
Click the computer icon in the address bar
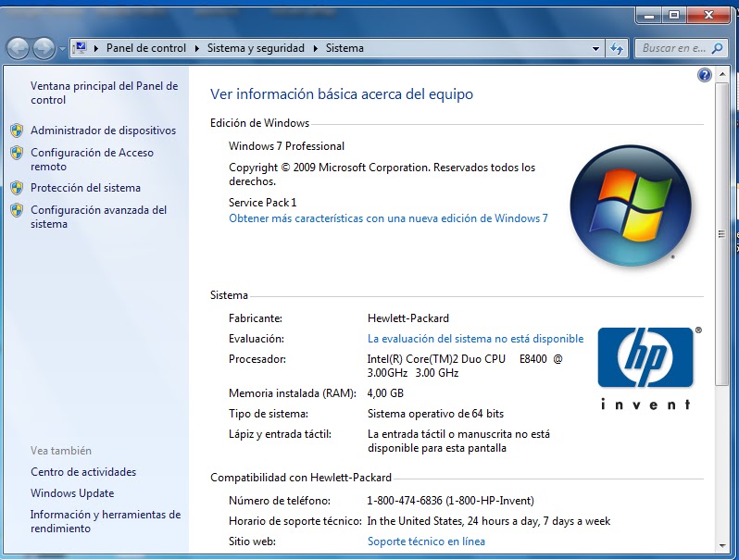coord(81,48)
